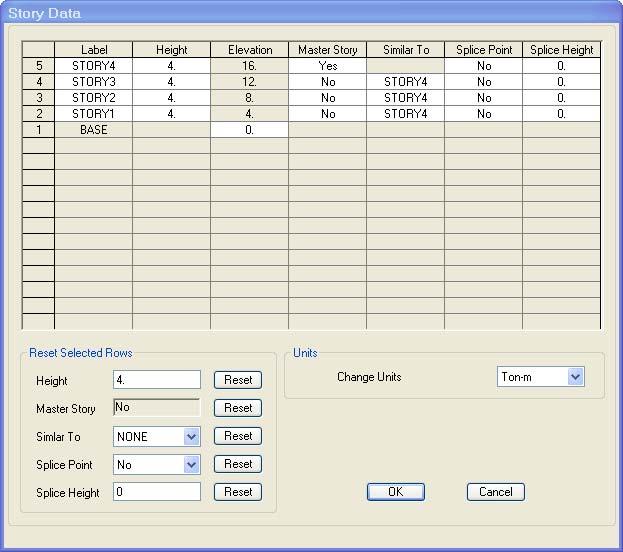Screen dimensions: 623x552
Task: Click the Splice Point column header
Action: tap(484, 50)
